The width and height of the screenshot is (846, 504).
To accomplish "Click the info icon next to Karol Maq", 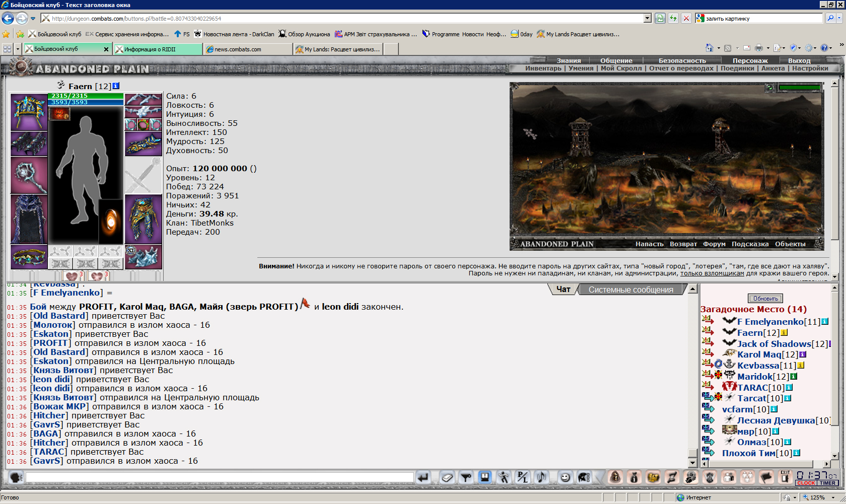I will [803, 354].
